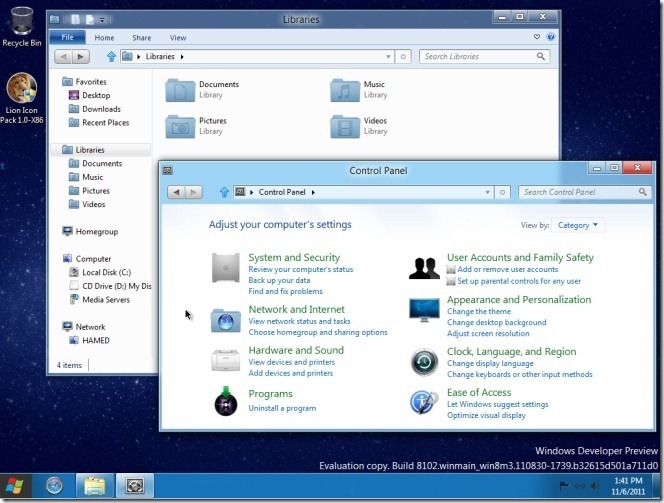Click Optimize visual display link

tap(486, 415)
